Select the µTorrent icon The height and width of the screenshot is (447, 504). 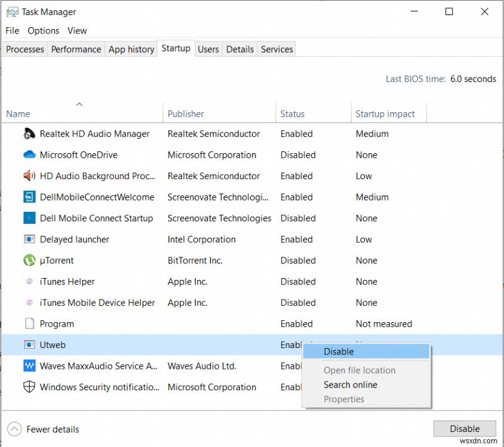click(29, 260)
